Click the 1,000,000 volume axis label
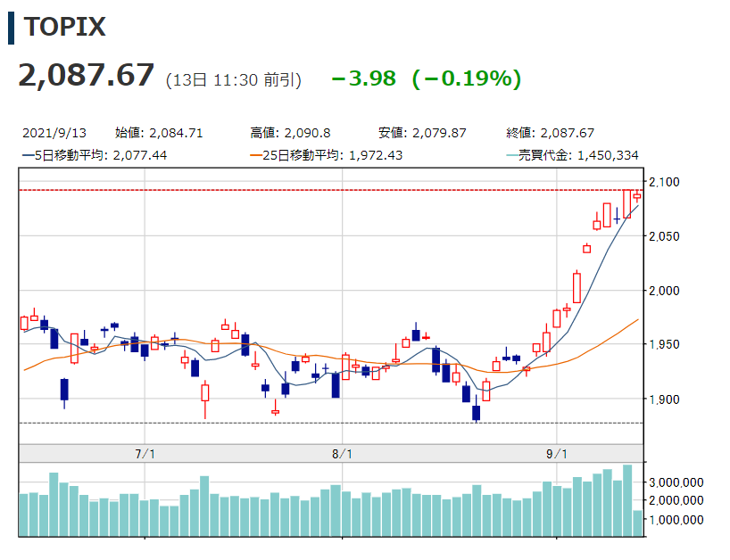 click(676, 520)
